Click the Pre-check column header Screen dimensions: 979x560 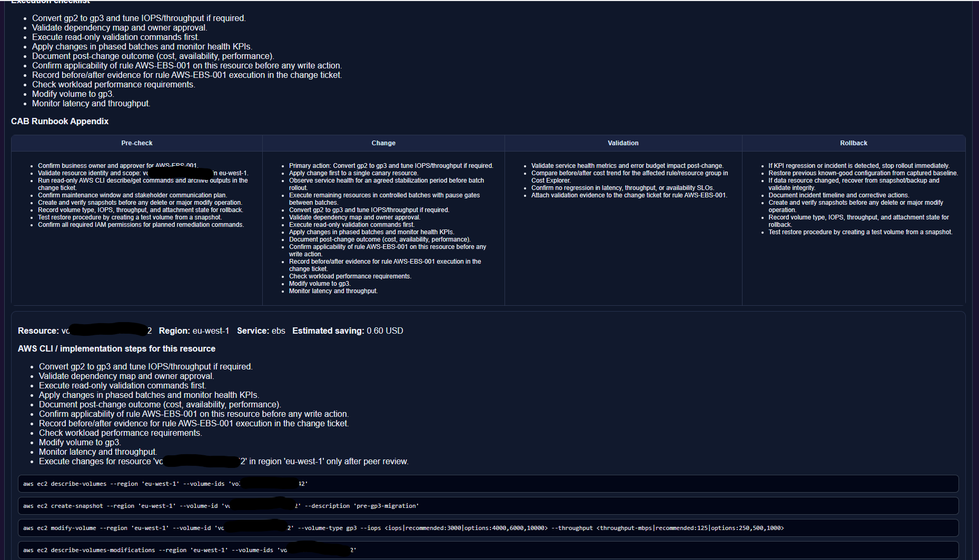136,143
